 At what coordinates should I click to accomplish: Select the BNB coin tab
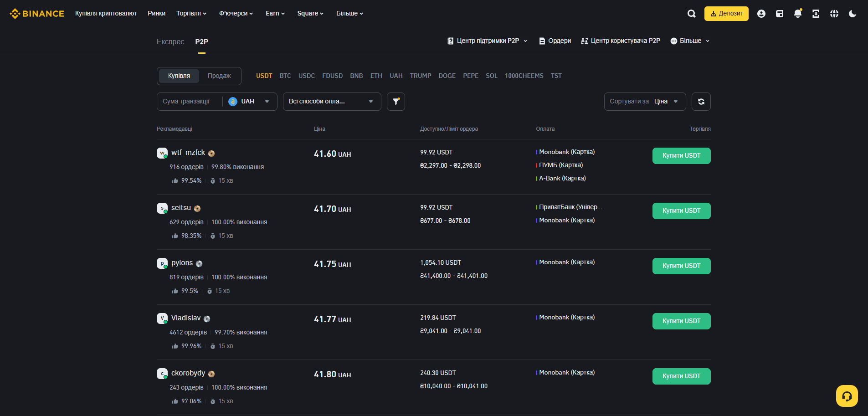pyautogui.click(x=356, y=76)
